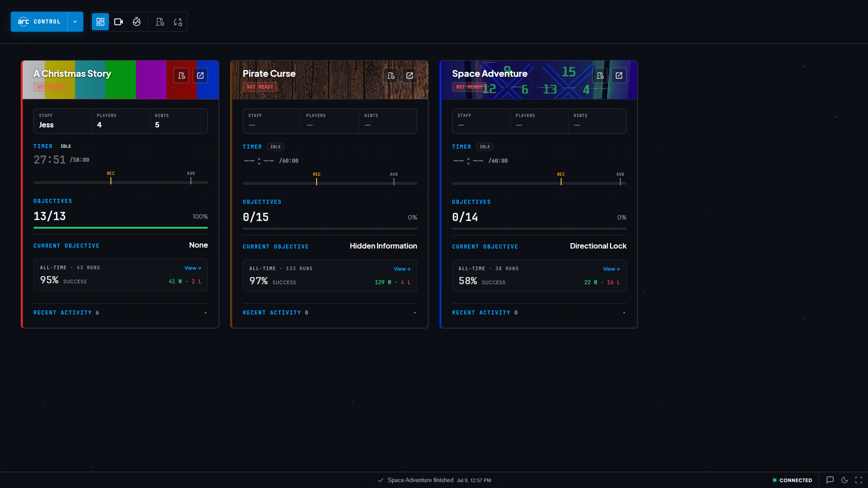Open A Christmas Story in new window
868x488 pixels.
coord(200,75)
